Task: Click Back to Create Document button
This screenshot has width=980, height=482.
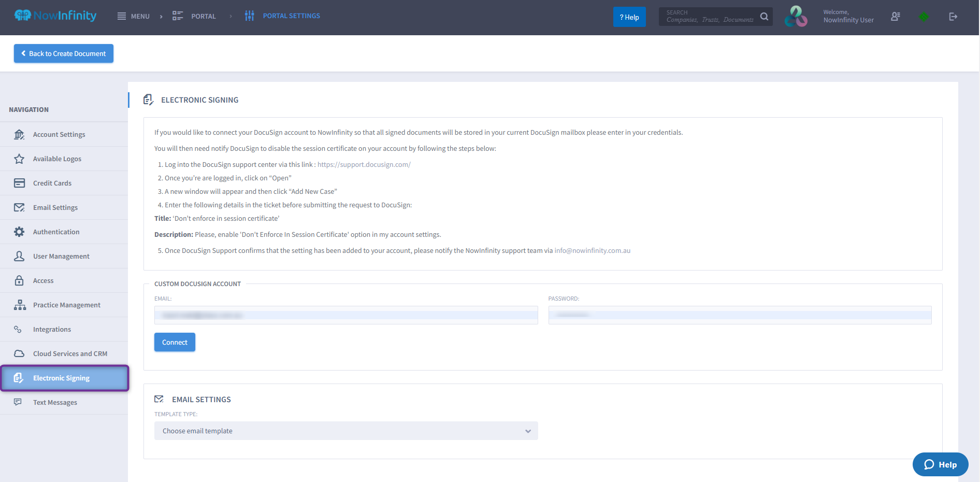Action: 64,53
